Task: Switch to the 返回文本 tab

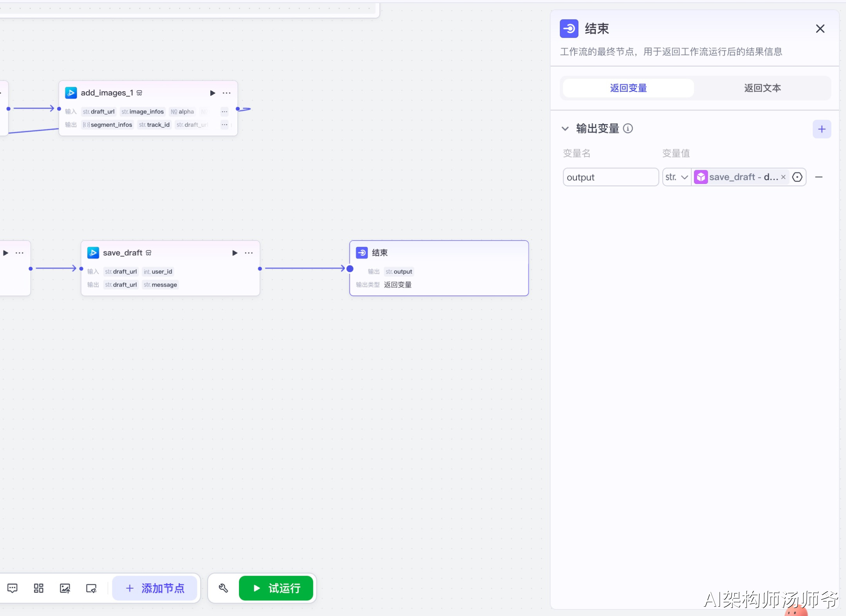Action: pos(762,88)
